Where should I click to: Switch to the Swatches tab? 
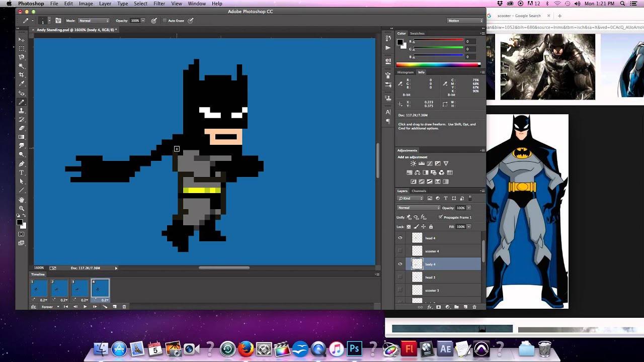pos(417,34)
